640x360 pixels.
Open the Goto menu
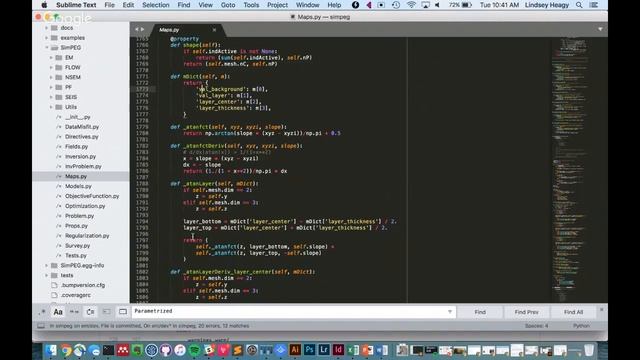tap(228, 5)
